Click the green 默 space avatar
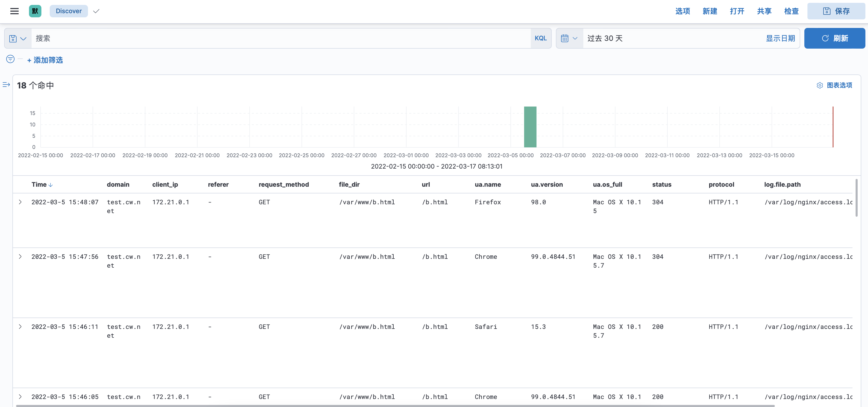The image size is (868, 407). (x=35, y=11)
